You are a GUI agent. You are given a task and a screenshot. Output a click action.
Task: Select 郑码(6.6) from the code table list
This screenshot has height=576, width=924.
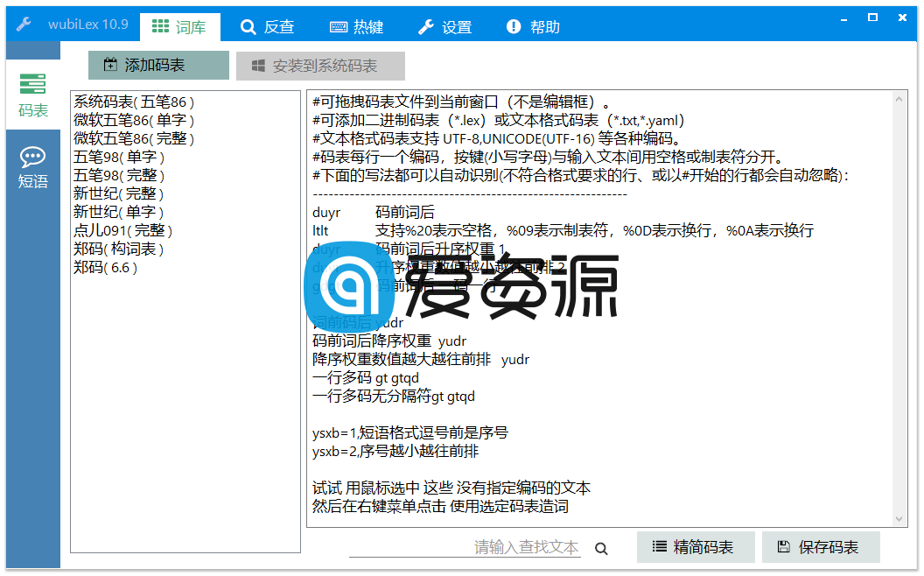point(104,267)
